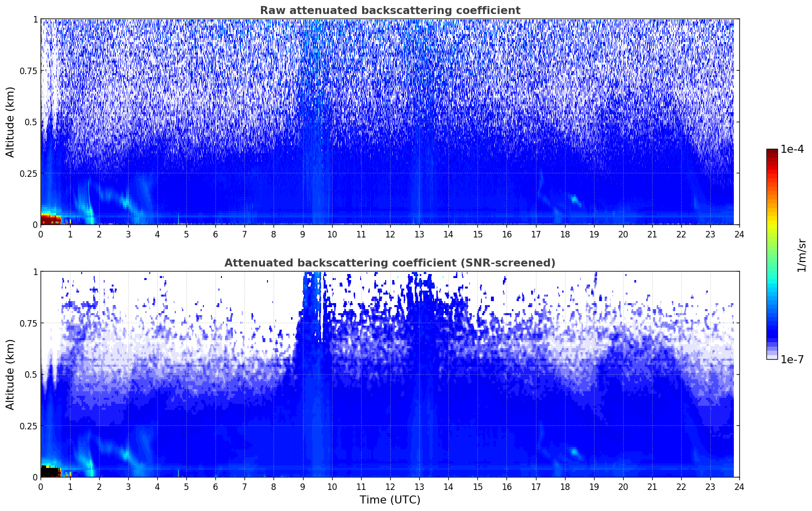Click the '0.75' altitude tick of the upper plot
This screenshot has height=511, width=812.
click(29, 71)
